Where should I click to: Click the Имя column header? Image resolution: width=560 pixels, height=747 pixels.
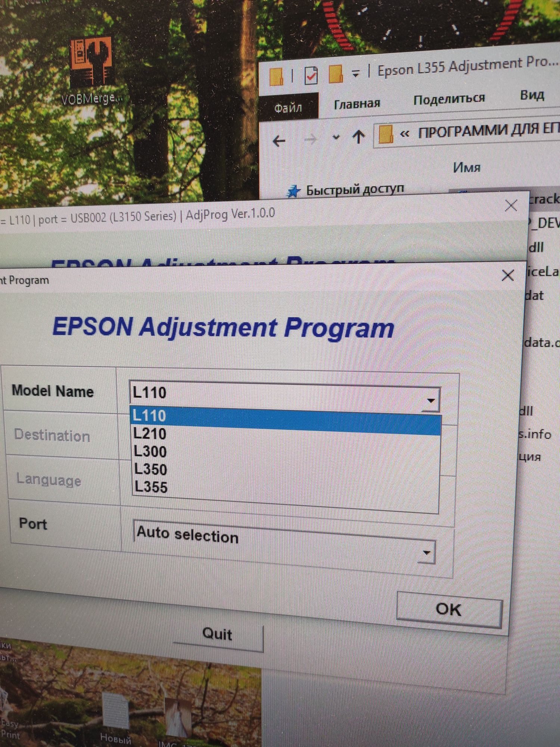467,167
